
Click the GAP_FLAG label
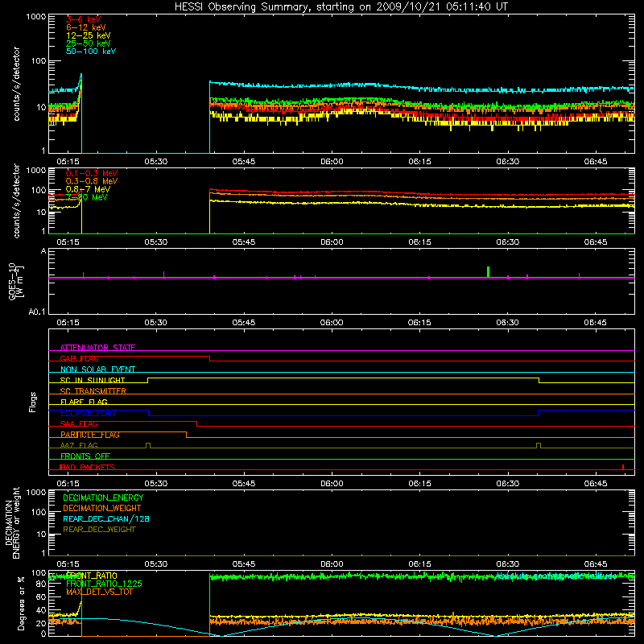coord(79,358)
